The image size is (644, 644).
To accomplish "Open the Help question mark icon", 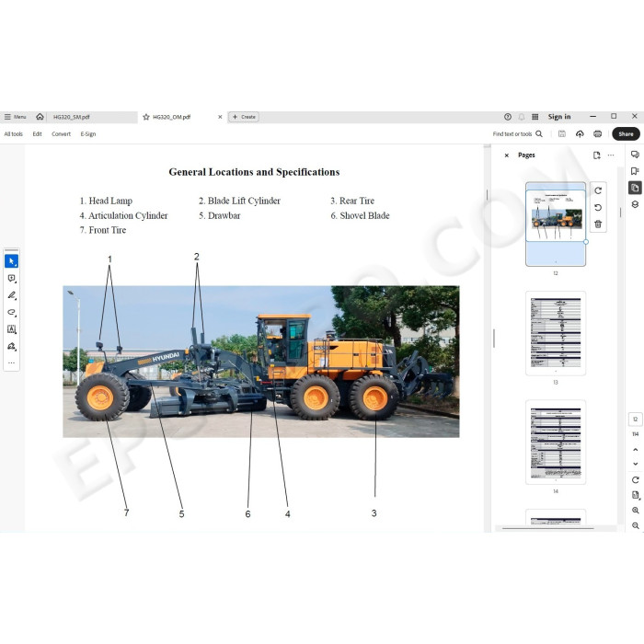I will (508, 117).
